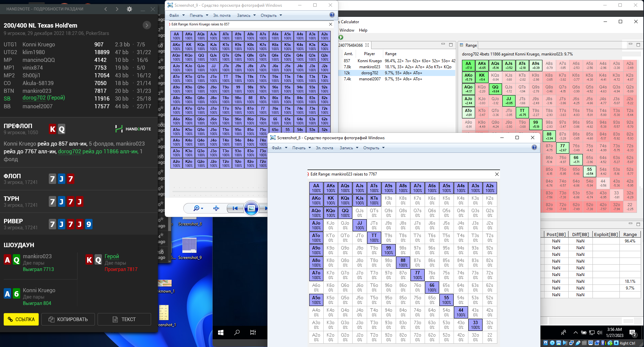Open help in Screenshot_9 photo viewer
Viewport: 644px width, 347px height.
(x=332, y=15)
